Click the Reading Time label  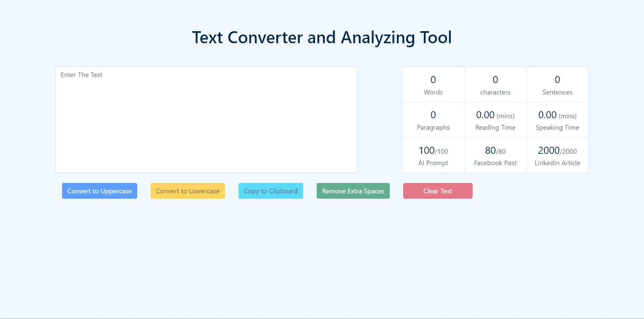click(x=495, y=128)
